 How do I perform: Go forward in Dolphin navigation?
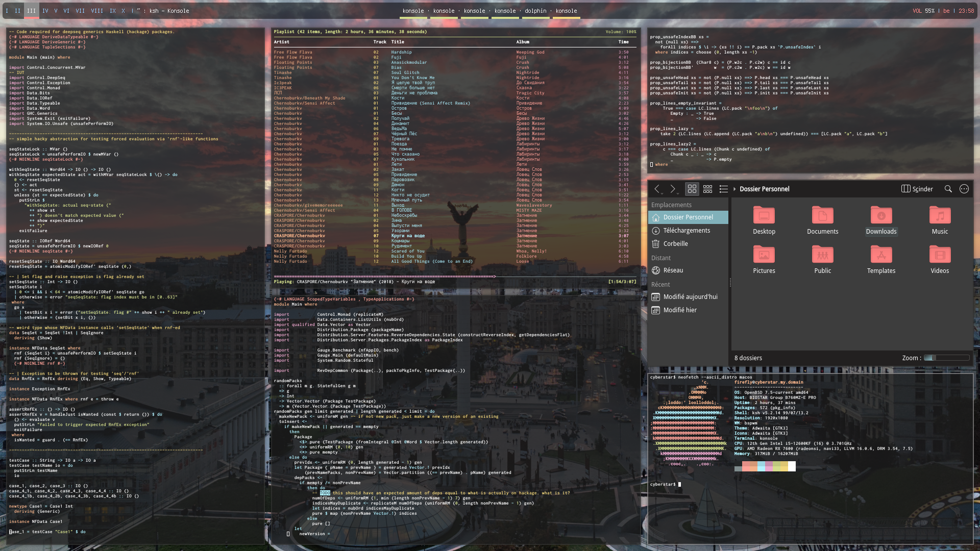tap(673, 189)
